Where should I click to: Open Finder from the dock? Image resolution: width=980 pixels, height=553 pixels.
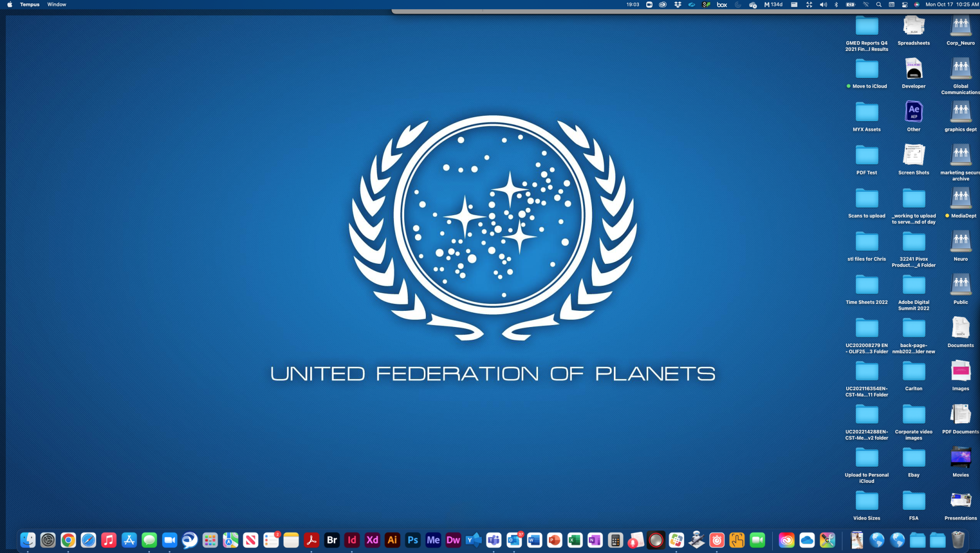coord(28,540)
